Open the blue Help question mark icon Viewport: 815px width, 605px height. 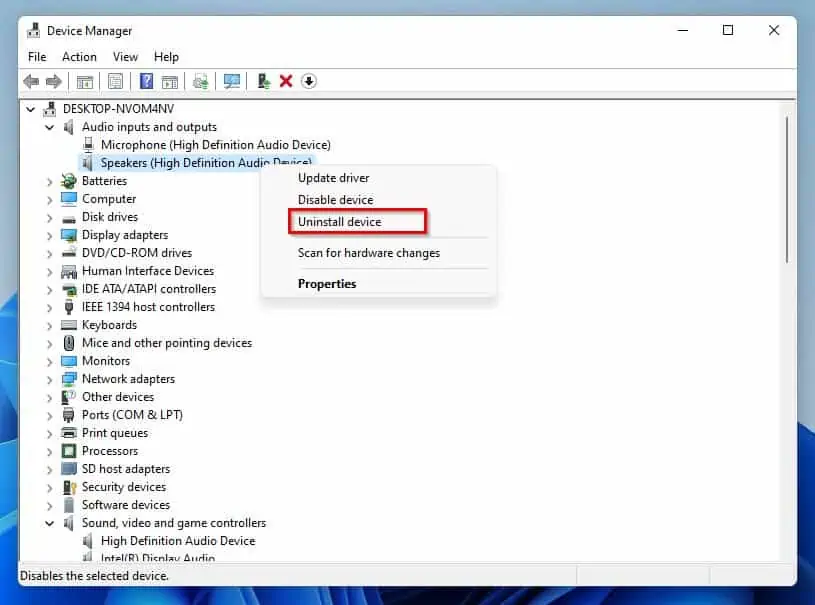point(147,81)
